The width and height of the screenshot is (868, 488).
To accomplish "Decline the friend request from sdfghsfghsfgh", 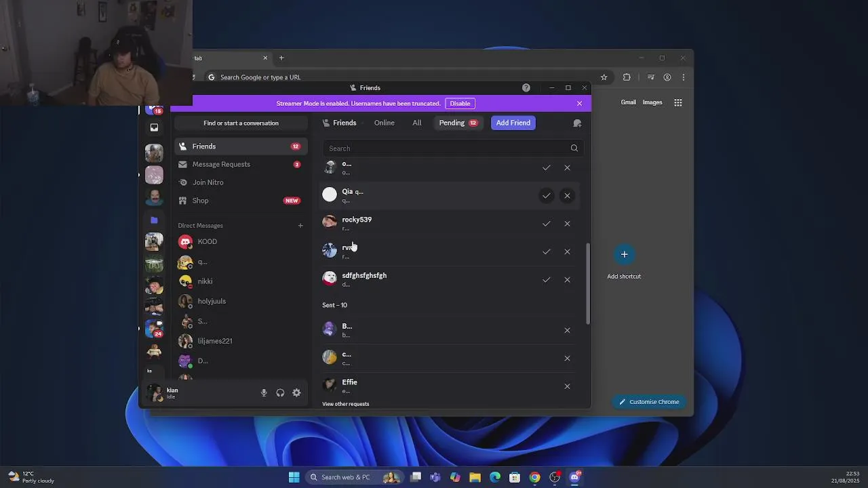I will pyautogui.click(x=568, y=280).
